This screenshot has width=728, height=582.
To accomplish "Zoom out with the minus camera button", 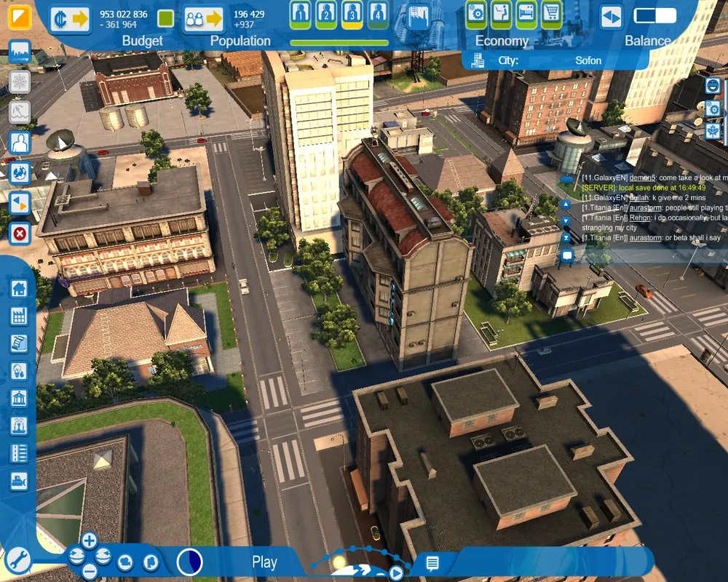I will 89,571.
